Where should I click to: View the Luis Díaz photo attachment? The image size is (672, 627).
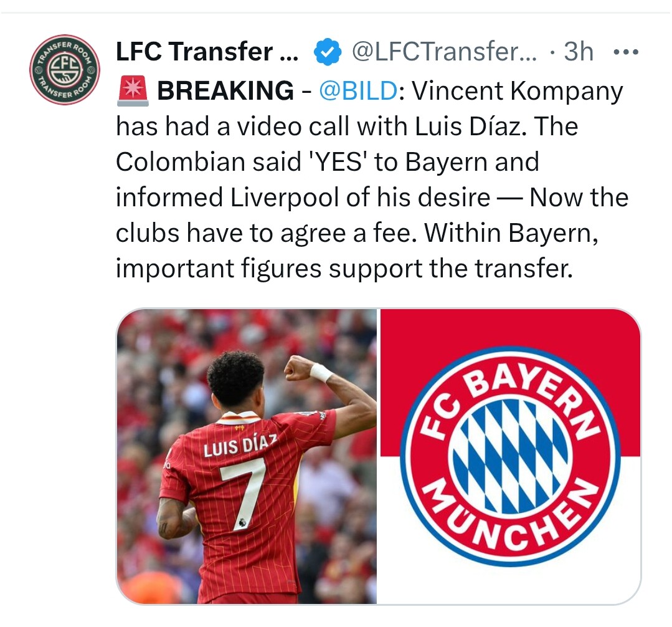pos(247,456)
